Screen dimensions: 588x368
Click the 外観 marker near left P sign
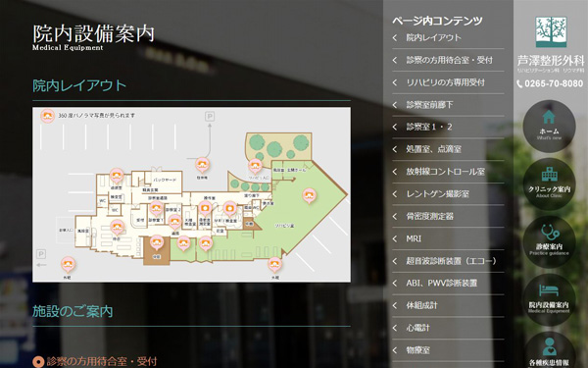point(68,264)
